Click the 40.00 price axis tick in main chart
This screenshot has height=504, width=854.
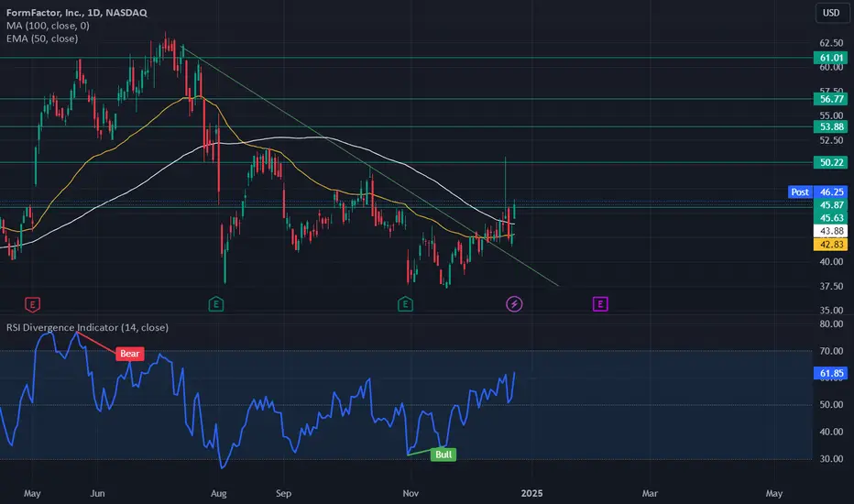(x=831, y=261)
